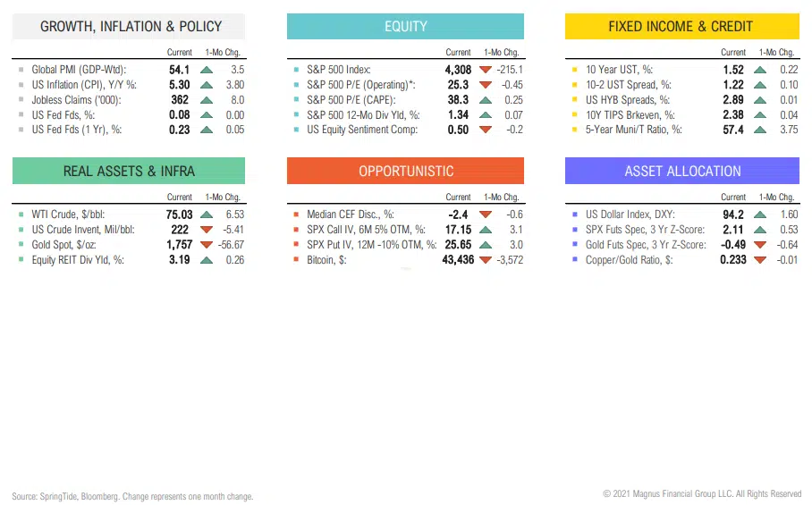Click the green up arrow for US Dollar Index

[x=761, y=215]
